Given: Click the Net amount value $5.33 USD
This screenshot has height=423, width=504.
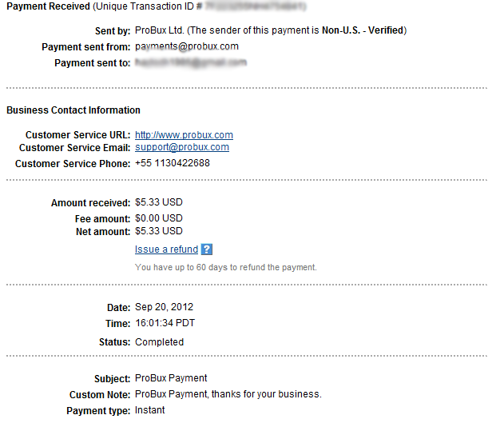Looking at the screenshot, I should (159, 231).
